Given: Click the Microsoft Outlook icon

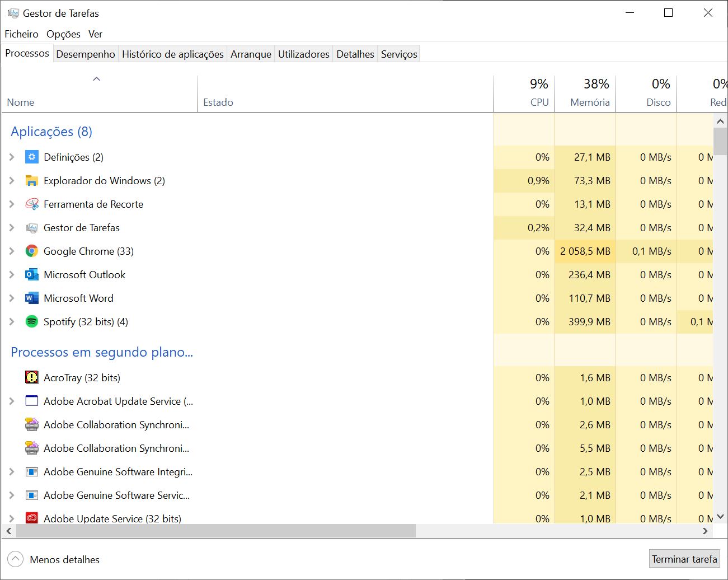Looking at the screenshot, I should tap(32, 275).
